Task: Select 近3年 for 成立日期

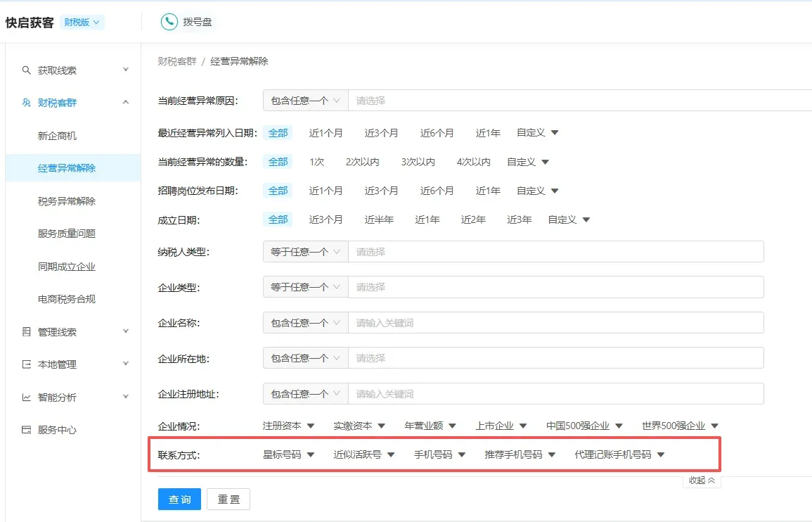Action: tap(520, 219)
